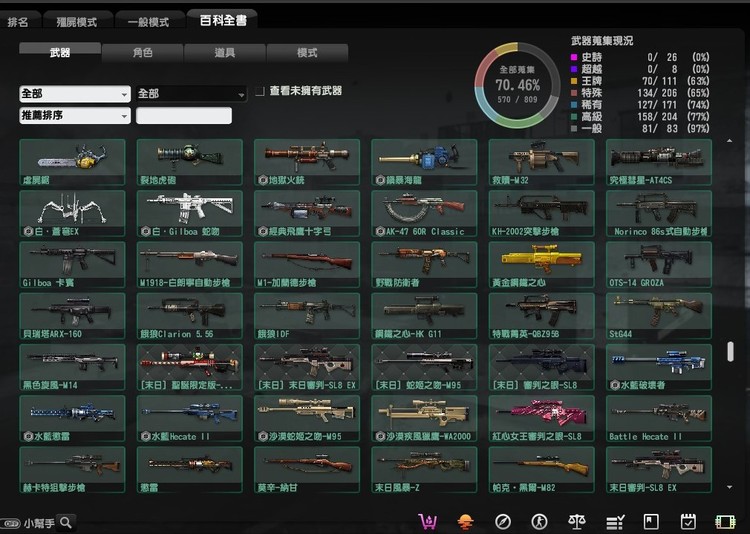Open the 白·蒼穹EX weapon card
Screen dimensions: 750x534
click(x=72, y=213)
